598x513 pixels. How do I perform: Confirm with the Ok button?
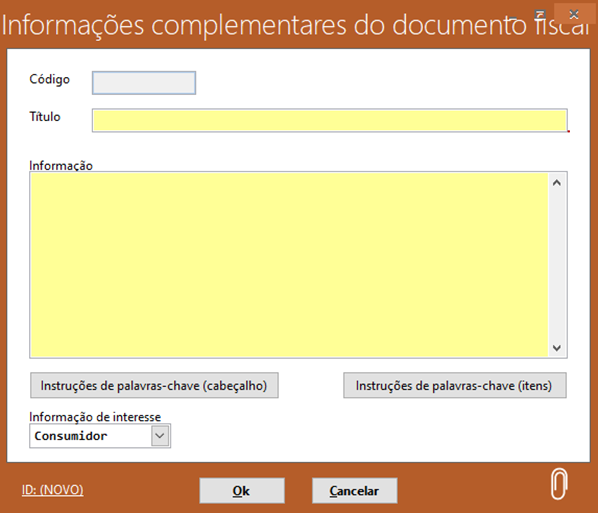pyautogui.click(x=242, y=490)
